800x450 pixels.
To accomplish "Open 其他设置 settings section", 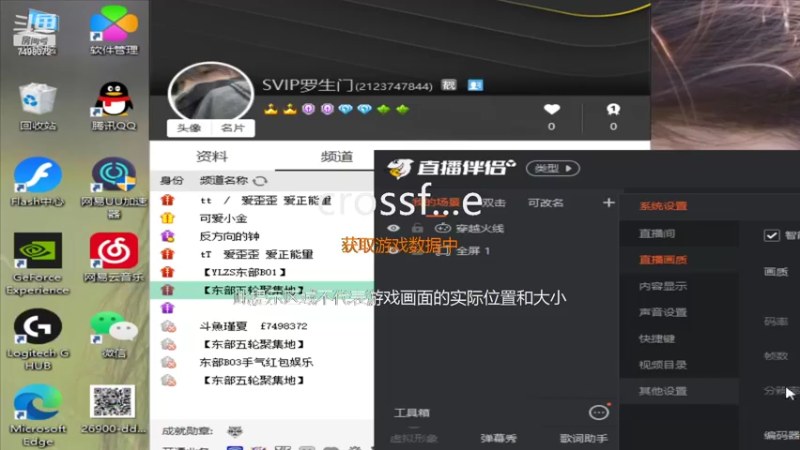I will pos(663,391).
